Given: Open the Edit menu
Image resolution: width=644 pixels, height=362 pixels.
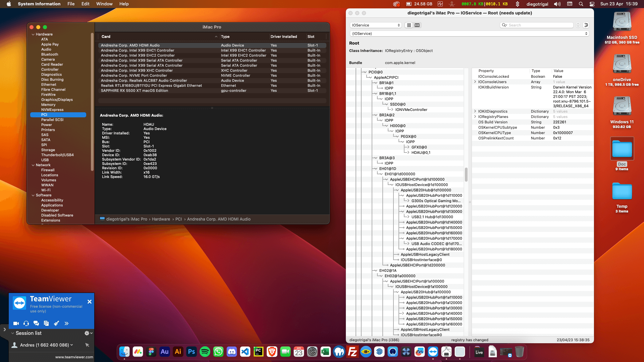Looking at the screenshot, I should pos(86,4).
